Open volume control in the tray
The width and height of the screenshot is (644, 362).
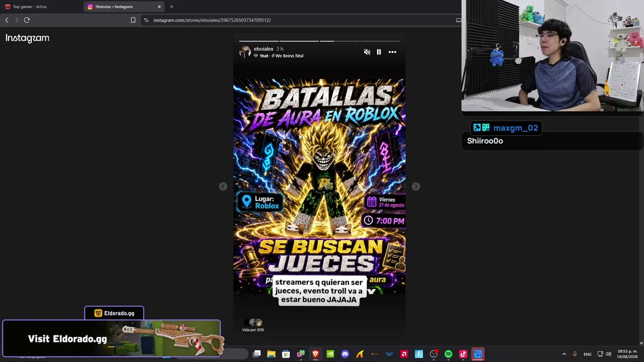[608, 354]
